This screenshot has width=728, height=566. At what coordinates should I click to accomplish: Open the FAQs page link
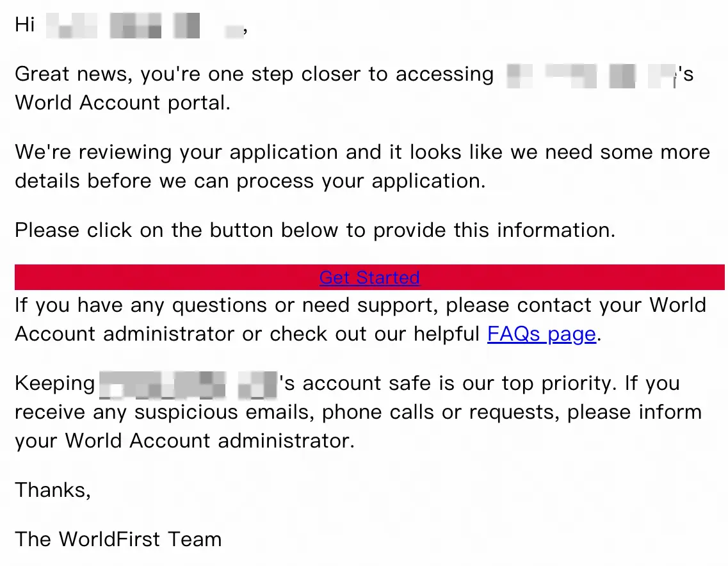(542, 334)
